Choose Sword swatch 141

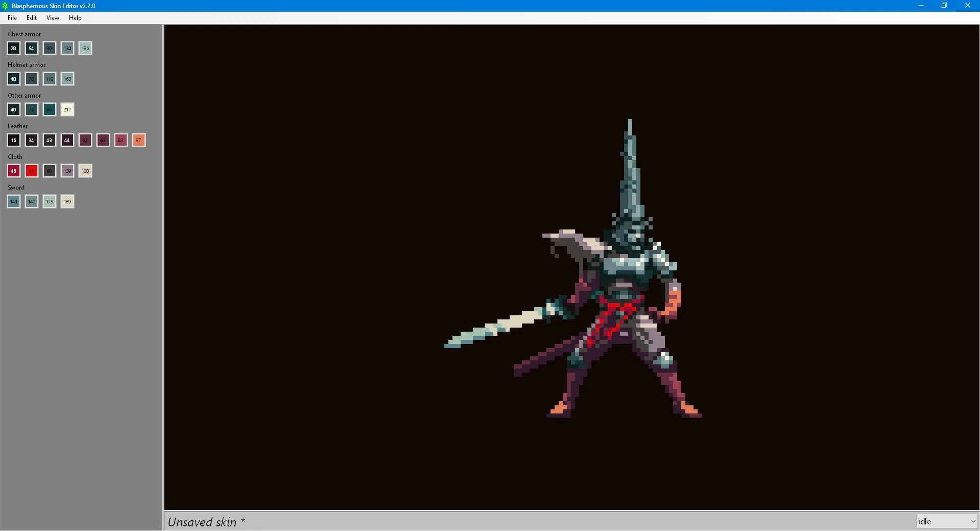point(14,201)
